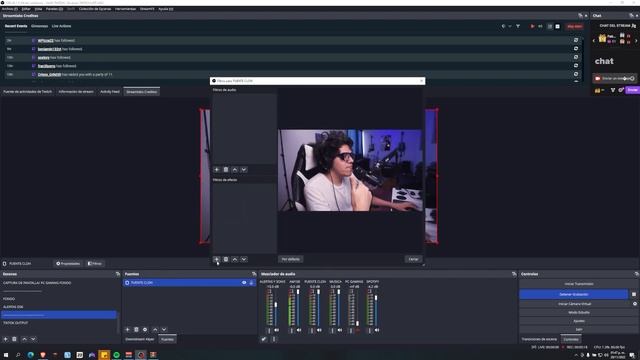Move source down in Fuentes panel
Image resolution: width=640 pixels, height=360 pixels.
click(164, 329)
